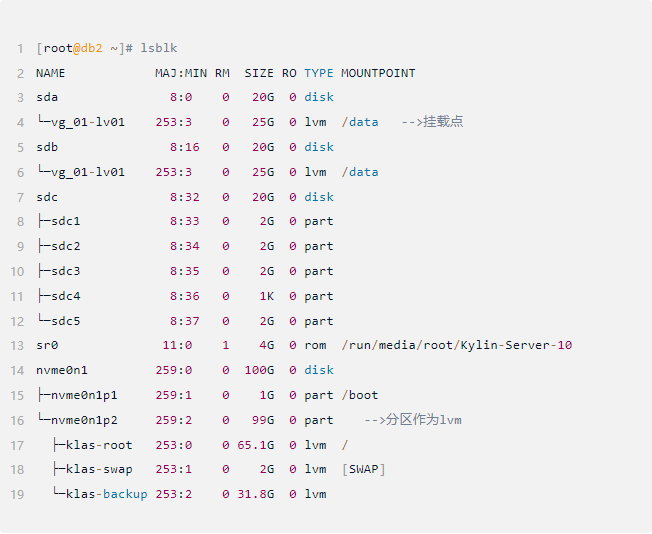This screenshot has height=534, width=652.
Task: Select the sdb disk name
Action: pos(47,147)
